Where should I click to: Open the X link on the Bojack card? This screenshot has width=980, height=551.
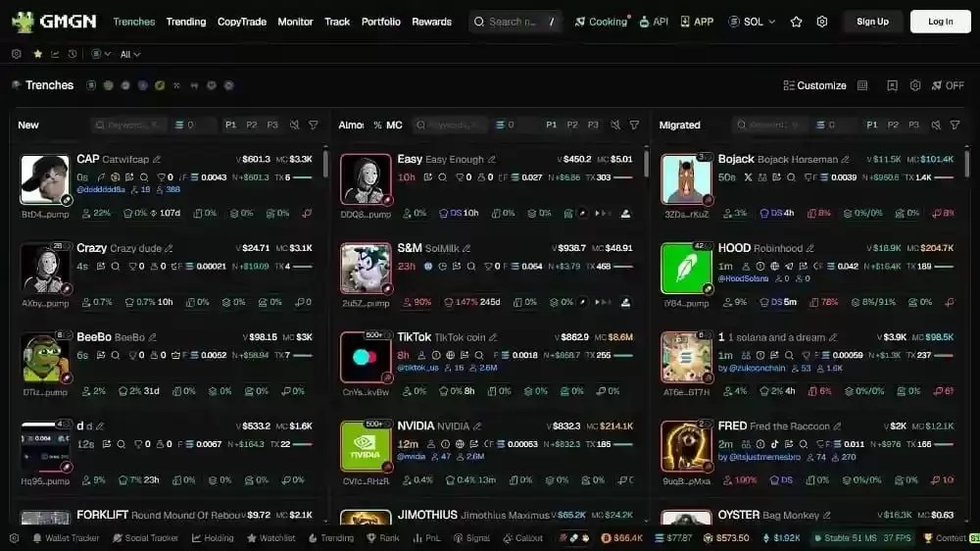(x=748, y=177)
